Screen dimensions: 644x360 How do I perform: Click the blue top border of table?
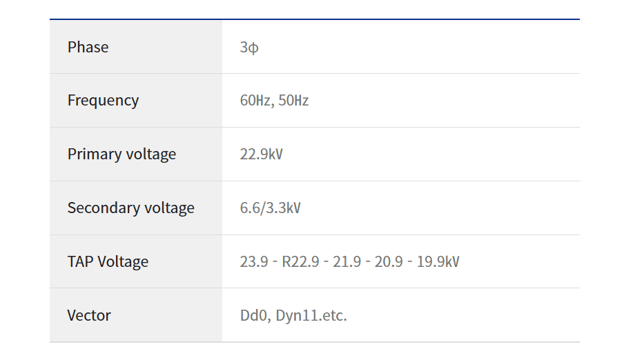pyautogui.click(x=315, y=19)
